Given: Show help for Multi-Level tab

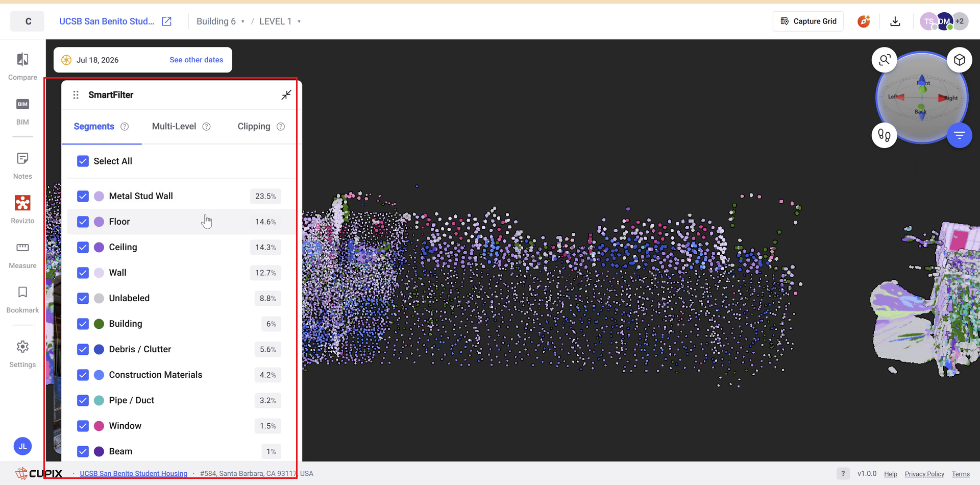Looking at the screenshot, I should click(x=206, y=127).
